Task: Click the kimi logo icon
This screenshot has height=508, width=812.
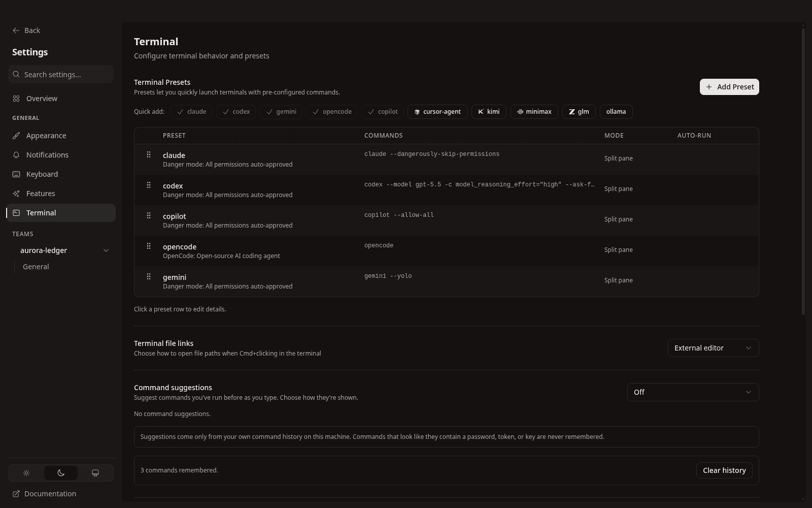Action: [481, 112]
